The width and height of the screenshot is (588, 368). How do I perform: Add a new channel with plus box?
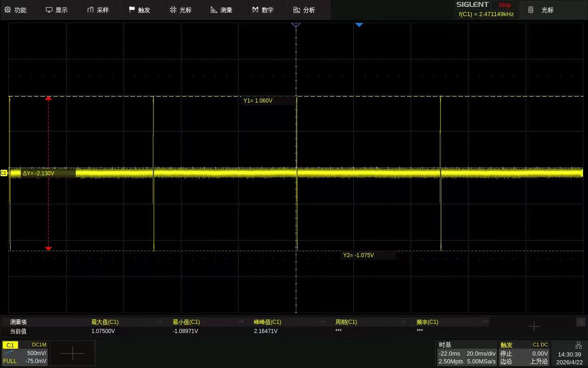(73, 353)
